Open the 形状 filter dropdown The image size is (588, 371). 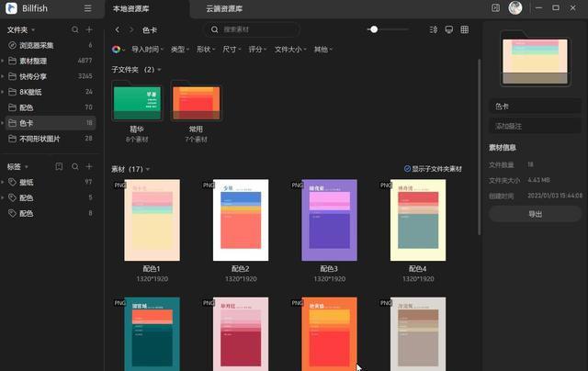point(206,49)
